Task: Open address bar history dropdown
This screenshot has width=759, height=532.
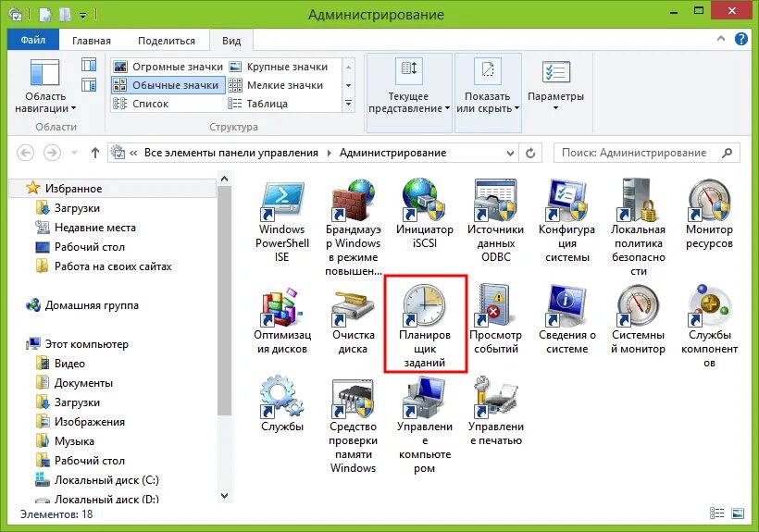Action: click(x=510, y=153)
